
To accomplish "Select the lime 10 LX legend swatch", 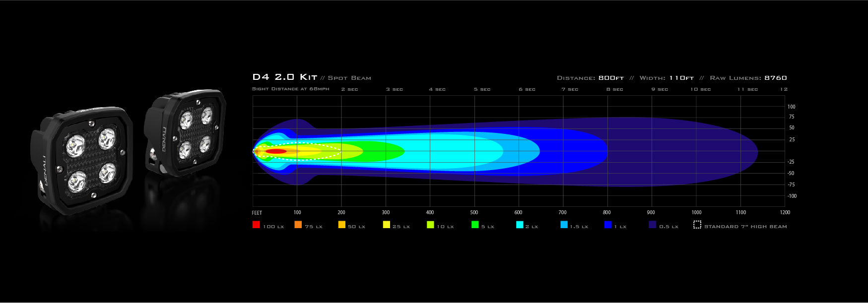I will click(430, 225).
